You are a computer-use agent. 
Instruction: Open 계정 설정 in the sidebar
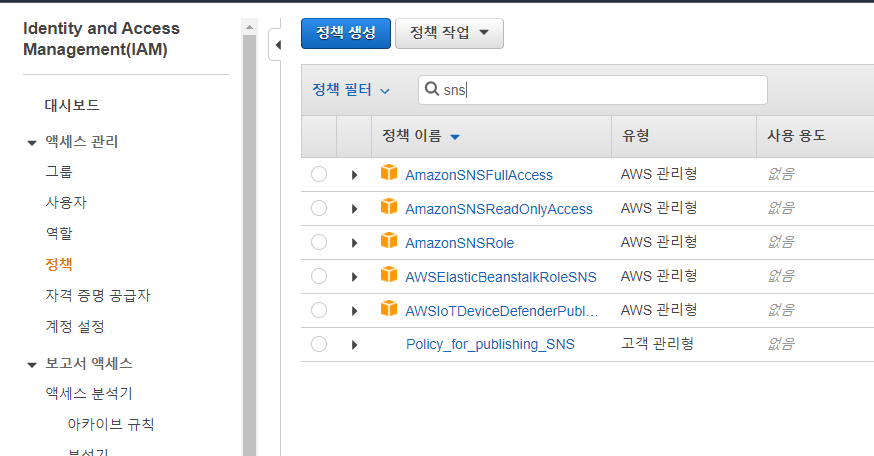[x=75, y=327]
